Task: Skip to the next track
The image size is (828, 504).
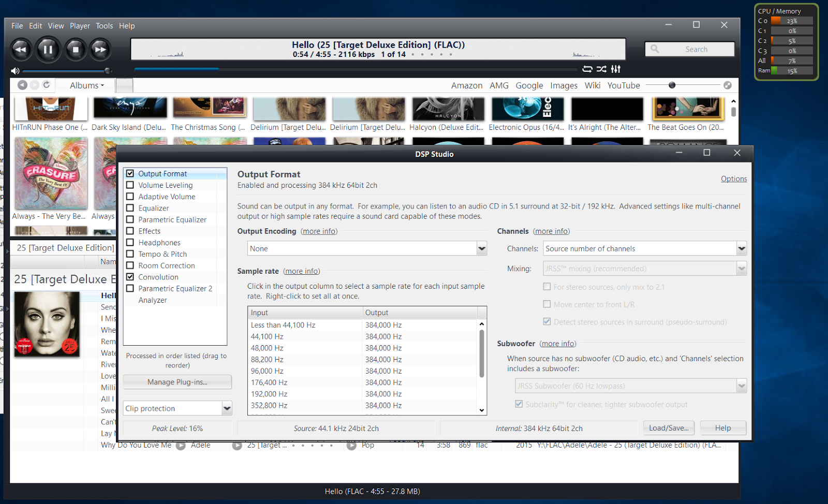Action: tap(100, 50)
